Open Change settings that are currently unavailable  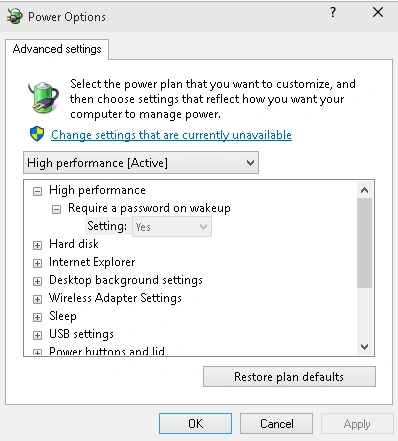(171, 135)
